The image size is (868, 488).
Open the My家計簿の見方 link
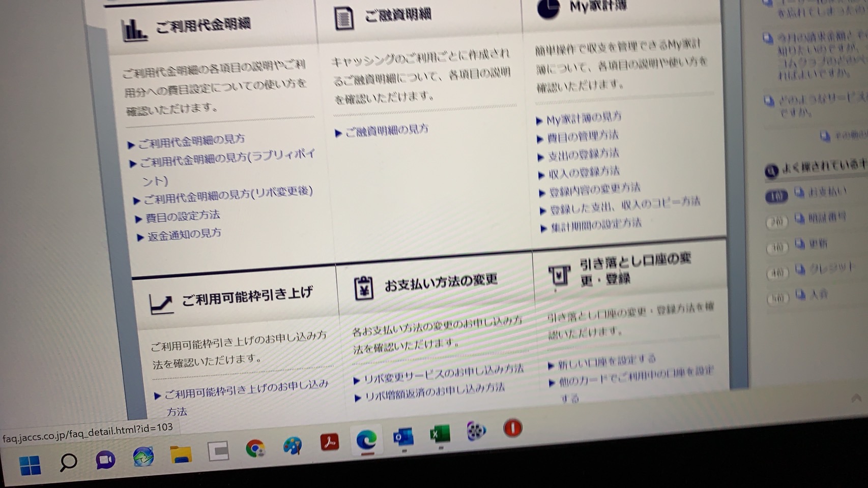click(x=584, y=119)
